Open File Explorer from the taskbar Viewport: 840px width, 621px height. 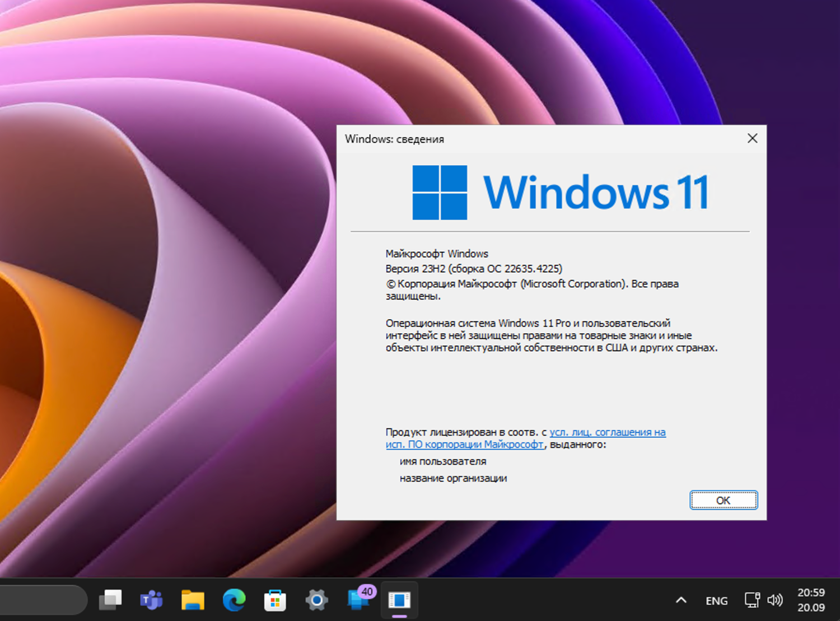click(192, 600)
